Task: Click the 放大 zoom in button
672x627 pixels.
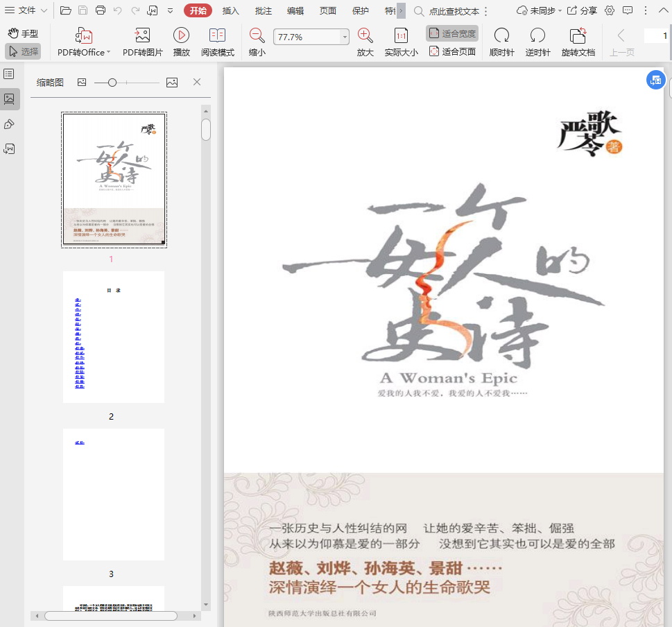Action: point(365,42)
